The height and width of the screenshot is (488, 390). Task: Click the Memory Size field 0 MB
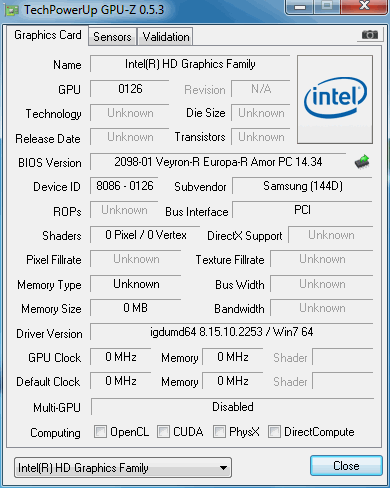136,308
